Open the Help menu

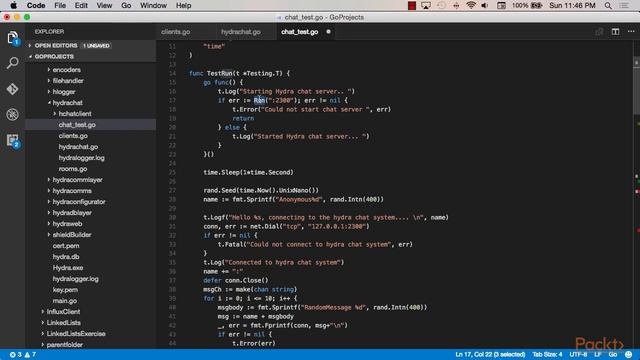coord(183,6)
